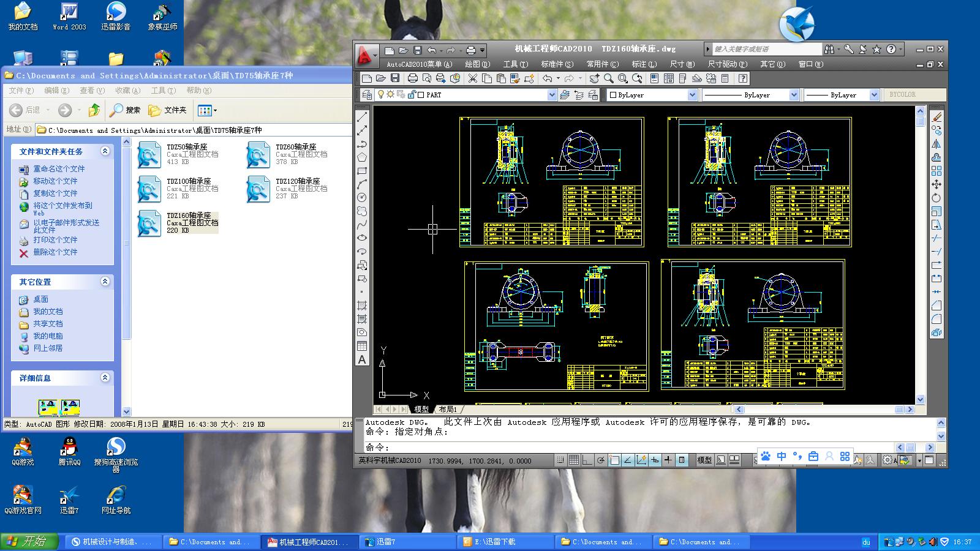980x551 pixels.
Task: Click the Pan realtime icon
Action: (x=594, y=78)
